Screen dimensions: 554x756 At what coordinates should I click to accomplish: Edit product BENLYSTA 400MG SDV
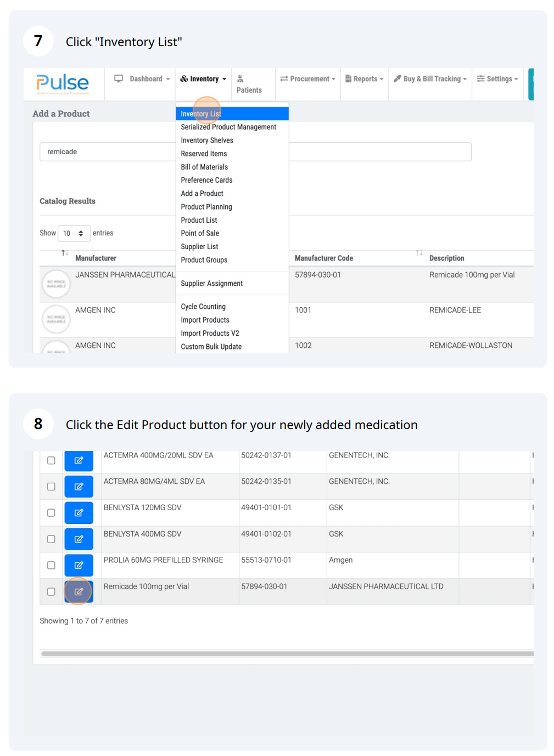coord(79,539)
